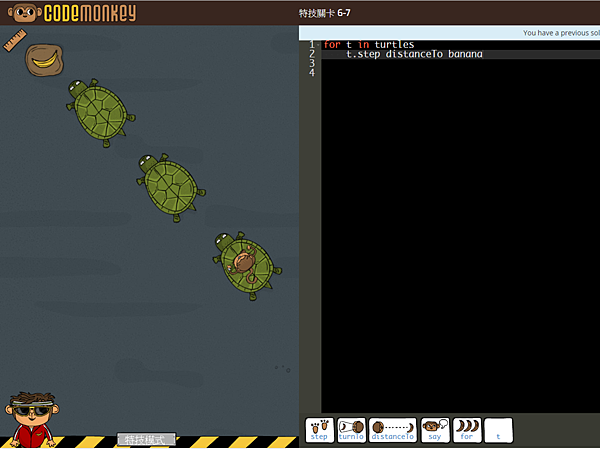Click the monkey riding the turtle

tap(242, 263)
